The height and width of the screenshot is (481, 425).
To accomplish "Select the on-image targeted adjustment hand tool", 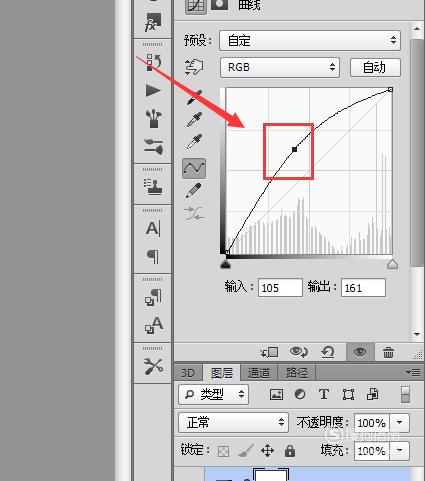I will [x=194, y=67].
